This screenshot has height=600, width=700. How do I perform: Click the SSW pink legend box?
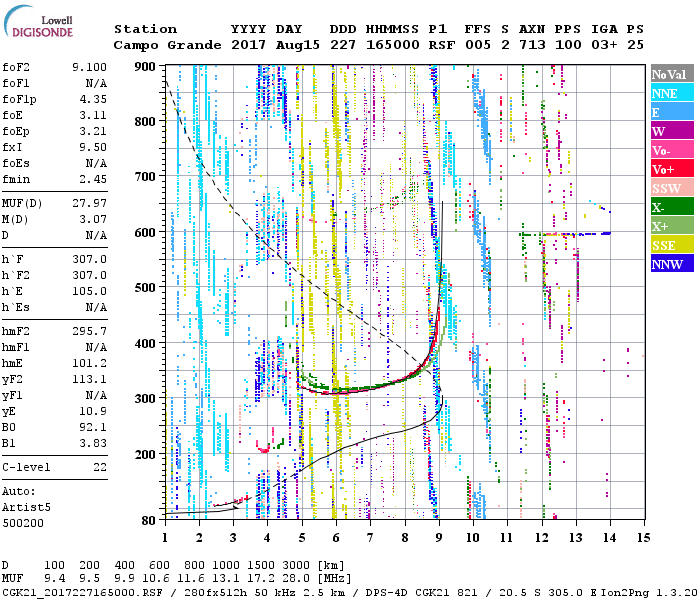pyautogui.click(x=669, y=188)
